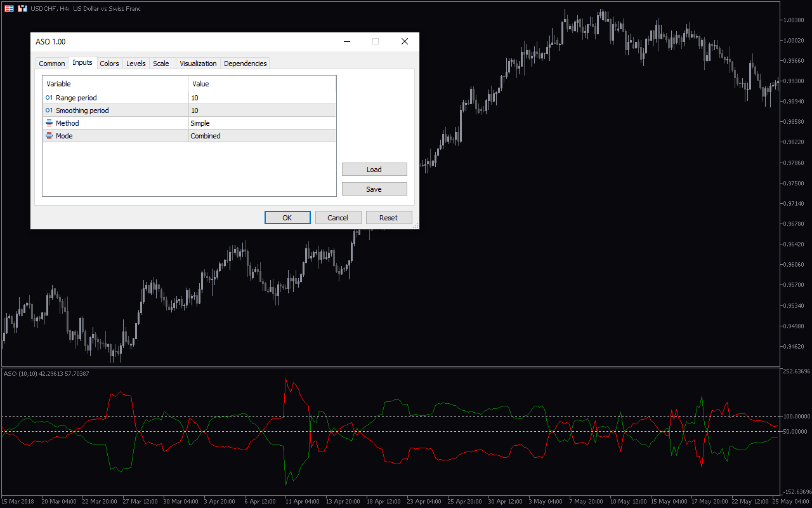Switch to the Visualization tab
This screenshot has height=508, width=812.
(x=198, y=63)
